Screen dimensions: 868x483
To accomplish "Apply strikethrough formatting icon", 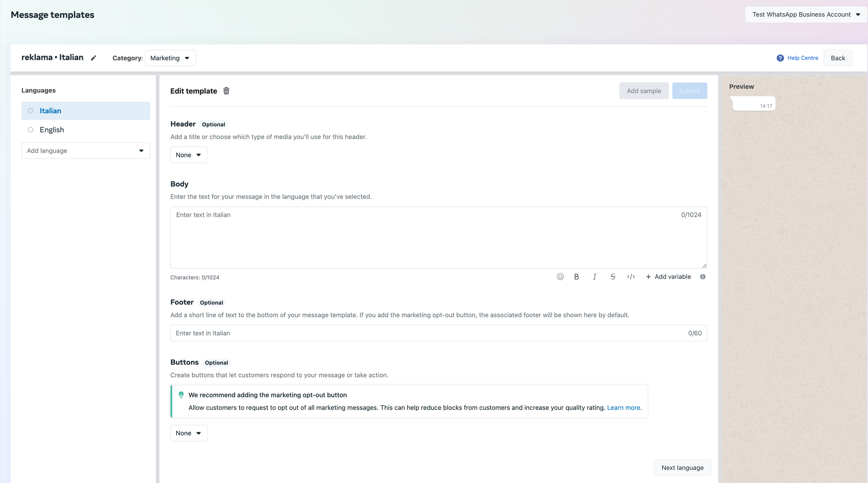I will click(613, 277).
